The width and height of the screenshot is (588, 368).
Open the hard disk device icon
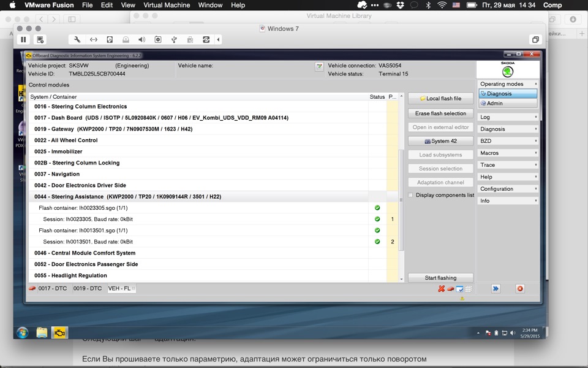110,39
